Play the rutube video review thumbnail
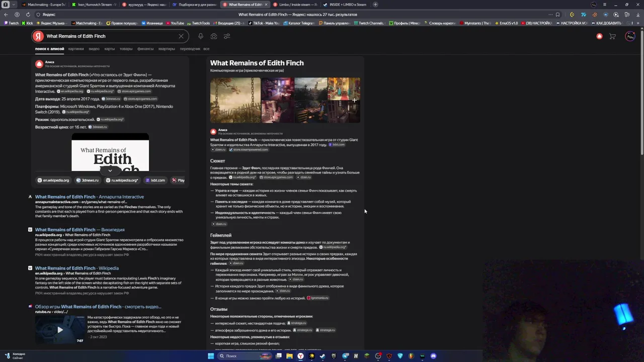This screenshot has width=644, height=362. coord(60,330)
